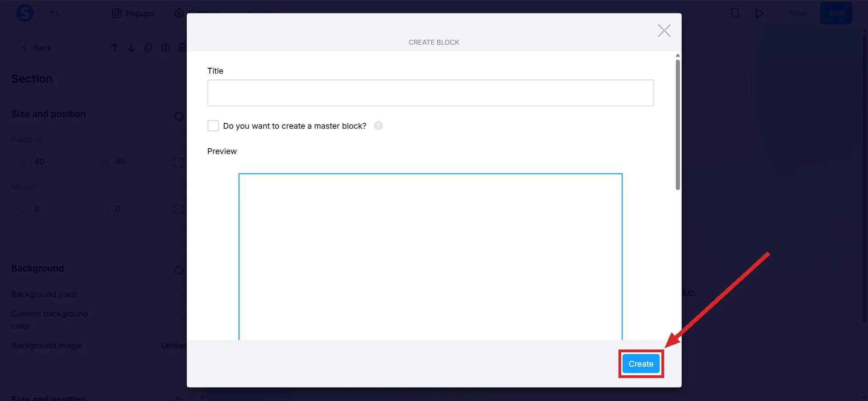
Task: Click the Content background color label
Action: click(x=49, y=320)
